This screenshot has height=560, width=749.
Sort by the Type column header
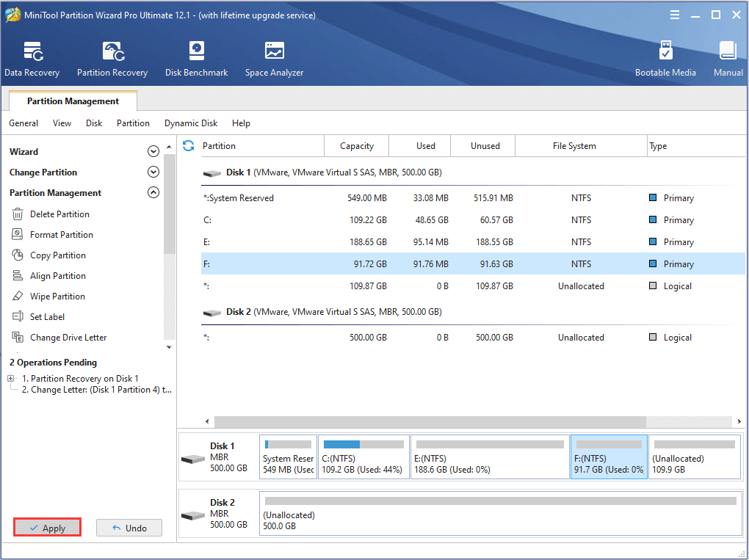pyautogui.click(x=696, y=145)
